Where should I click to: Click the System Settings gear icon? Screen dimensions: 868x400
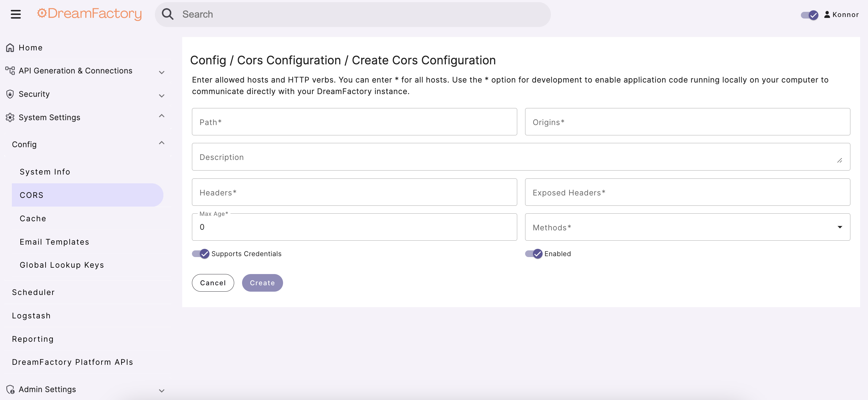point(10,117)
